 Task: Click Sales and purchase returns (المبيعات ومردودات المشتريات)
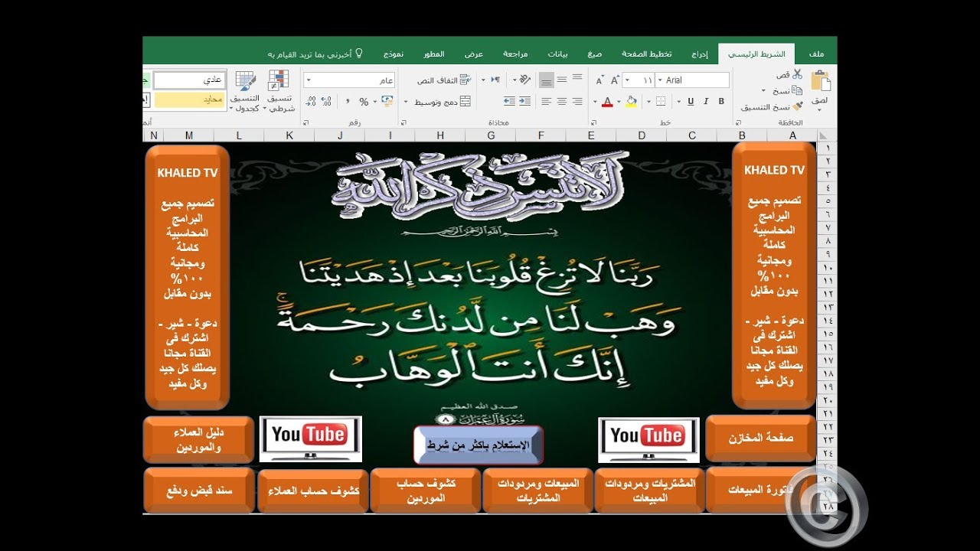(x=537, y=491)
